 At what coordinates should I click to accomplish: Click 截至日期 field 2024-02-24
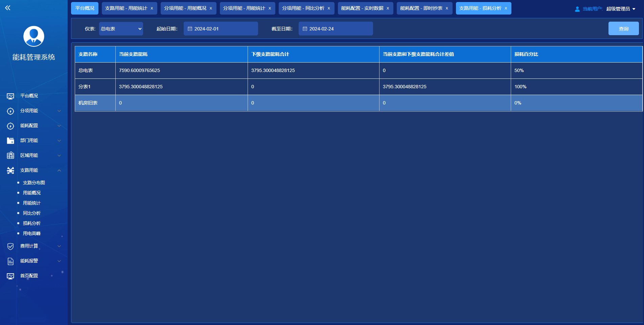(336, 29)
